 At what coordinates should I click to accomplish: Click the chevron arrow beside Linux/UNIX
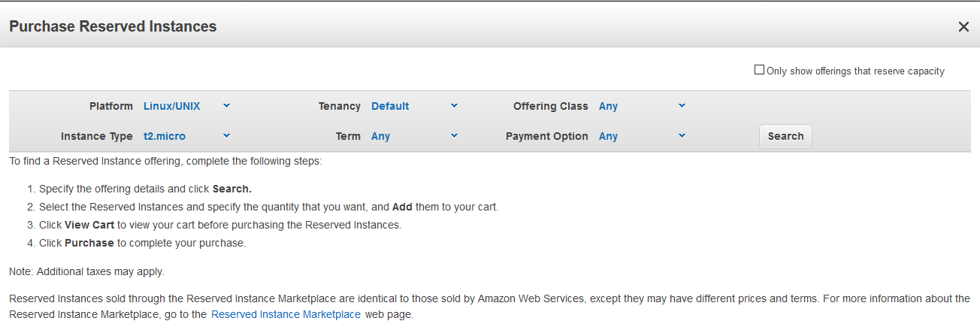pos(227,106)
